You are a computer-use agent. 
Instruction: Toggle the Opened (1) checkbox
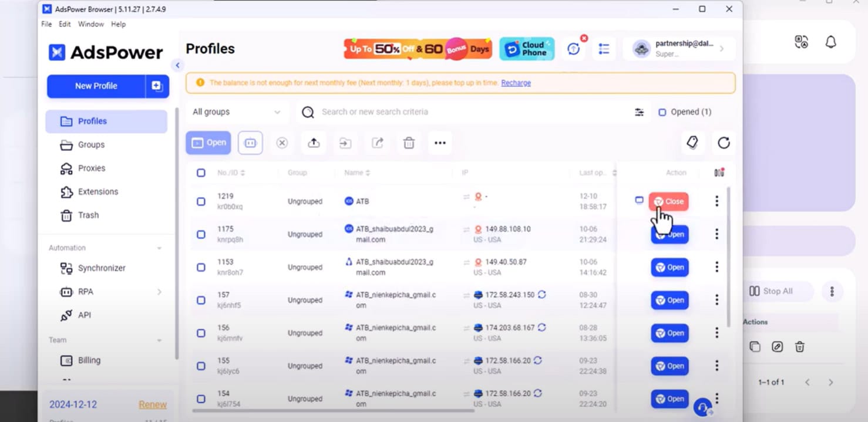[662, 112]
